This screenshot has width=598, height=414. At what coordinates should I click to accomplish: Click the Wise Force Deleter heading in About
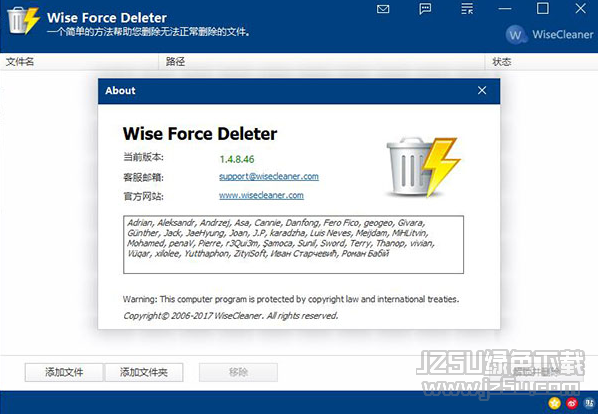(x=200, y=134)
